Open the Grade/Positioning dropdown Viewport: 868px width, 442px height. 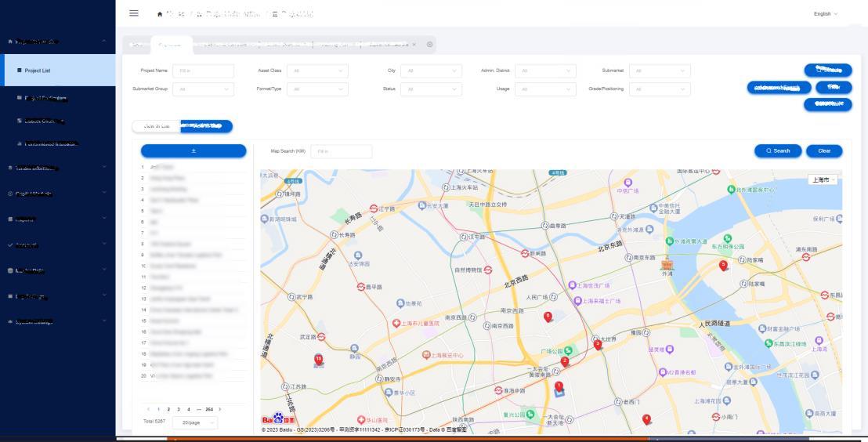pyautogui.click(x=660, y=89)
